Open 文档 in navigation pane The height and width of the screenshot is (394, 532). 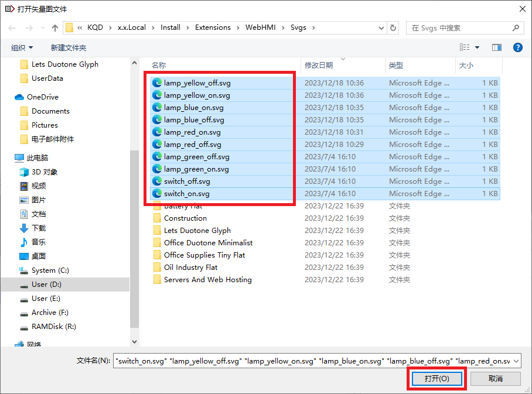(39, 214)
